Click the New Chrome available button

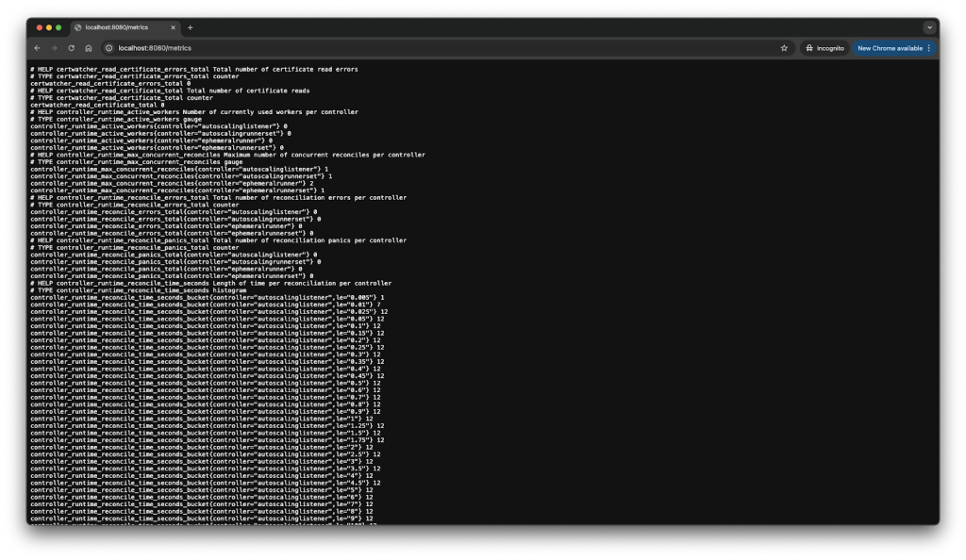pyautogui.click(x=889, y=48)
